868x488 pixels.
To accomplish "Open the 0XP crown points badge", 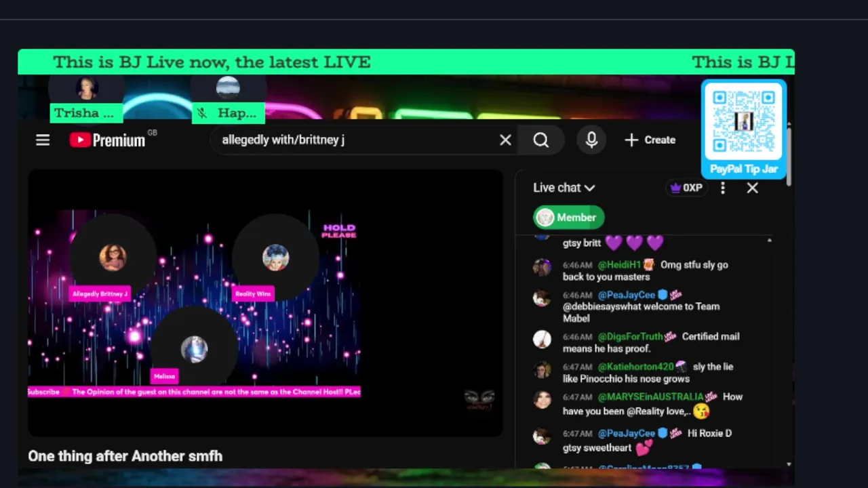I will 686,188.
